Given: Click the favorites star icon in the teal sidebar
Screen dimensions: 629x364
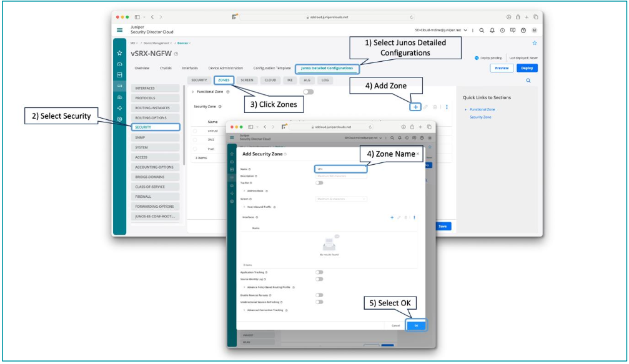Looking at the screenshot, I should point(119,54).
